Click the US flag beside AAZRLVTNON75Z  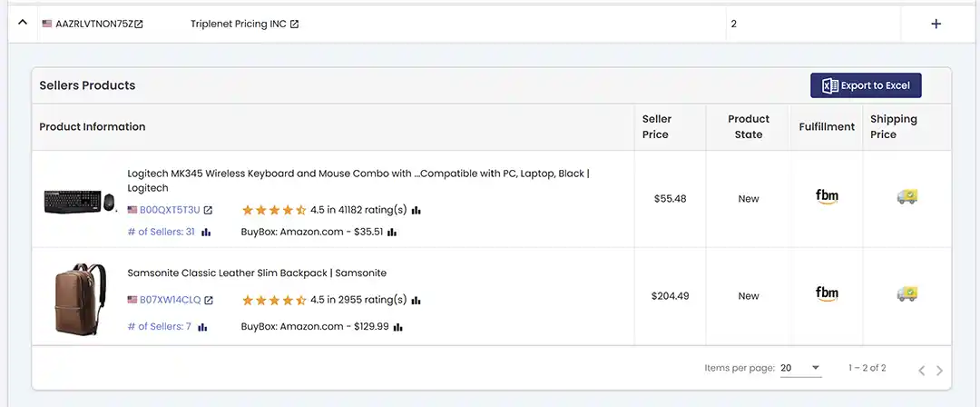coord(47,24)
